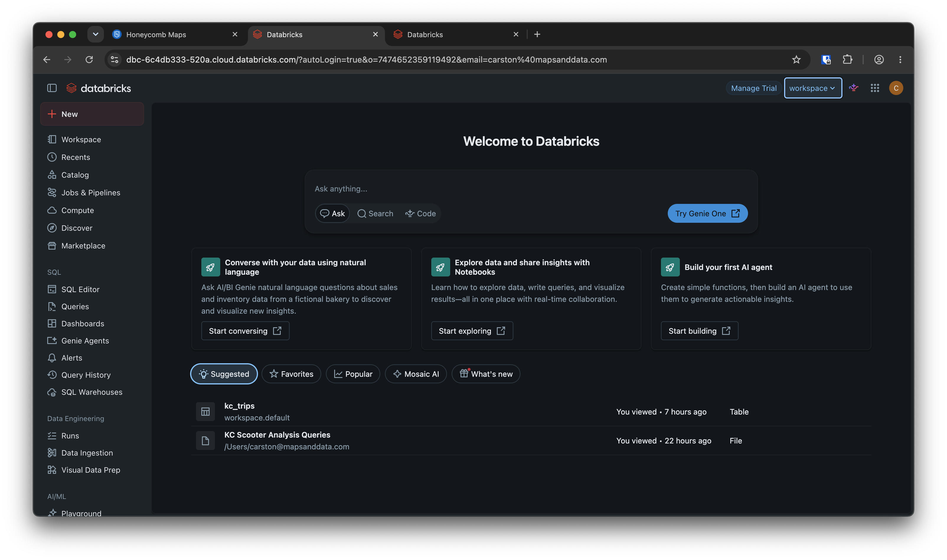Image resolution: width=947 pixels, height=560 pixels.
Task: Switch to the Favorites tab
Action: [291, 374]
